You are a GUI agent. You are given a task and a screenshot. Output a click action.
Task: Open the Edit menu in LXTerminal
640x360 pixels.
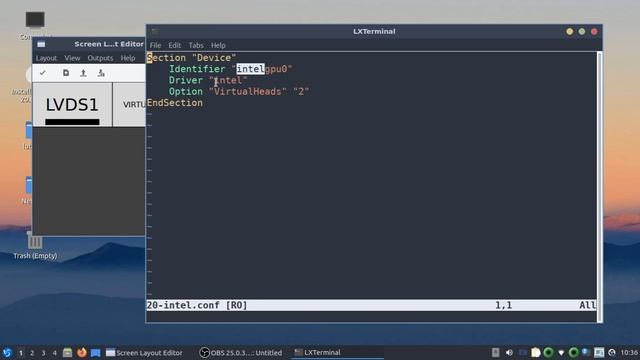pos(175,45)
